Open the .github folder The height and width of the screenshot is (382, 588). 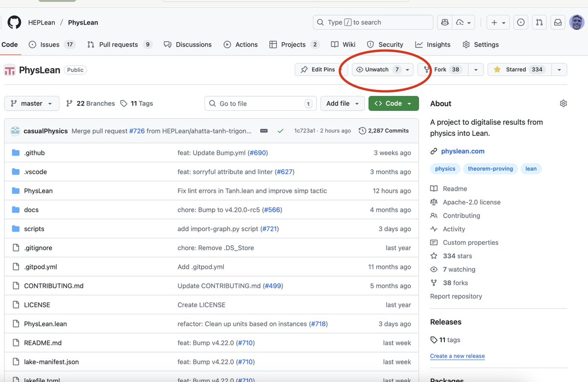click(34, 153)
